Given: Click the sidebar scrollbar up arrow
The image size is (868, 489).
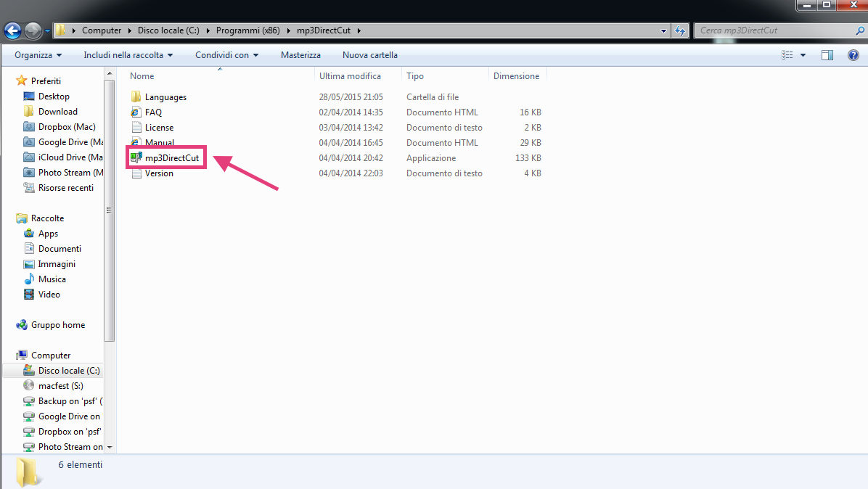Looking at the screenshot, I should [x=109, y=73].
